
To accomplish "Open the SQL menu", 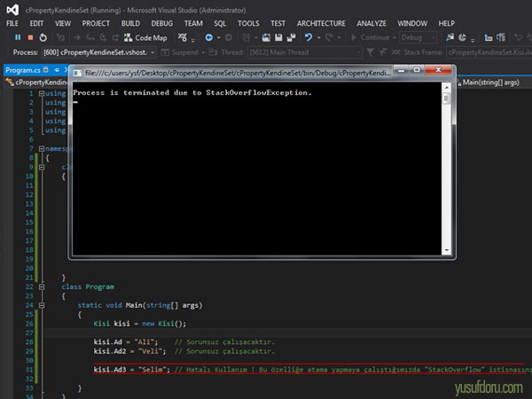I will coord(220,23).
